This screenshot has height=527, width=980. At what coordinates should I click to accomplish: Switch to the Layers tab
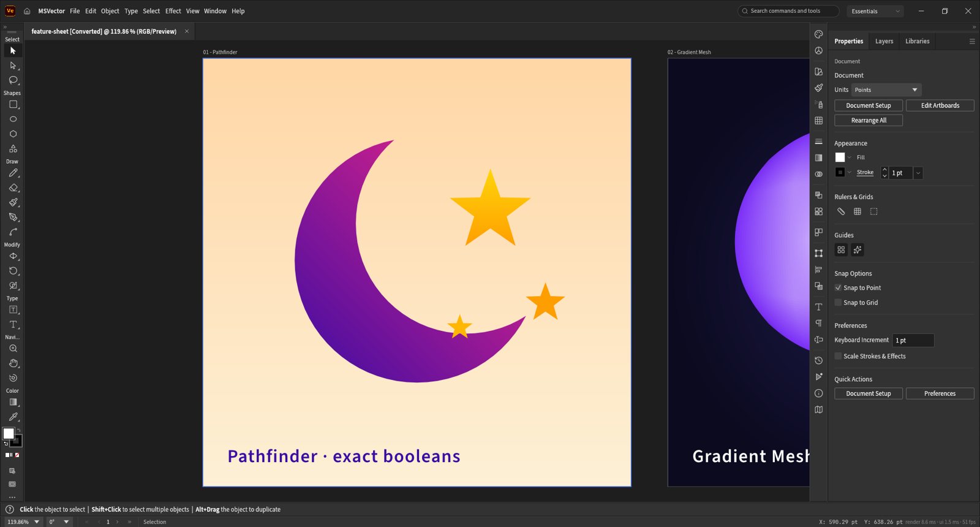pyautogui.click(x=884, y=41)
